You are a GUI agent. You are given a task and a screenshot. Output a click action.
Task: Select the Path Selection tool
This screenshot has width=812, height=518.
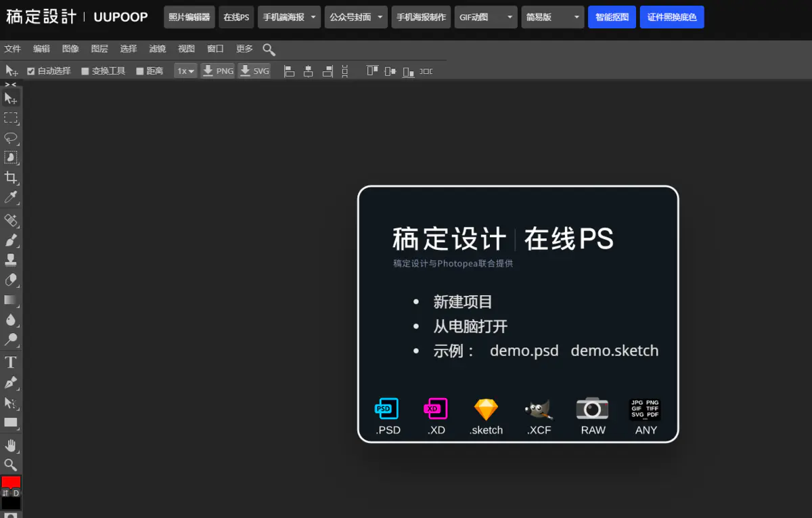coord(11,403)
